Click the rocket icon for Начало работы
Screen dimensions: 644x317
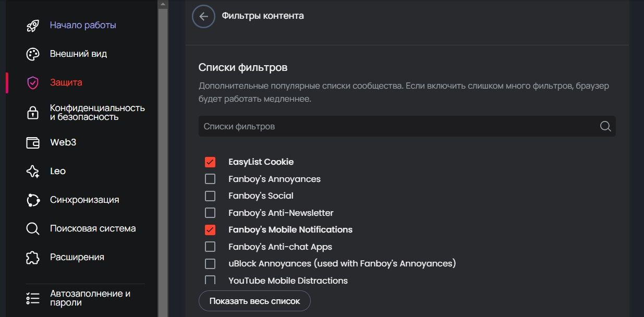33,26
